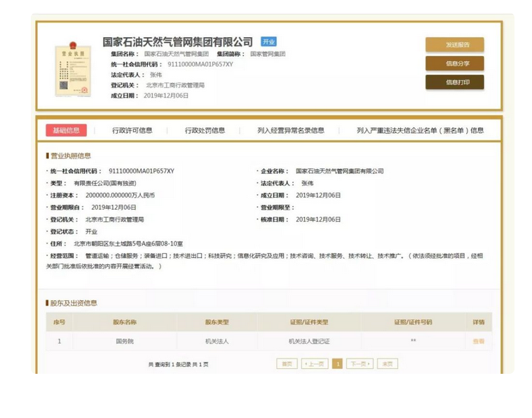Click registered capital 2000000.000000万人民币
The height and width of the screenshot is (418, 532).
pyautogui.click(x=120, y=195)
